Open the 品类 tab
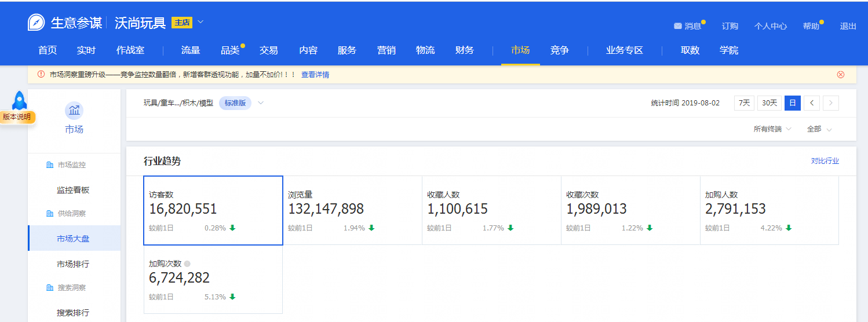Image resolution: width=868 pixels, height=322 pixels. (x=230, y=50)
